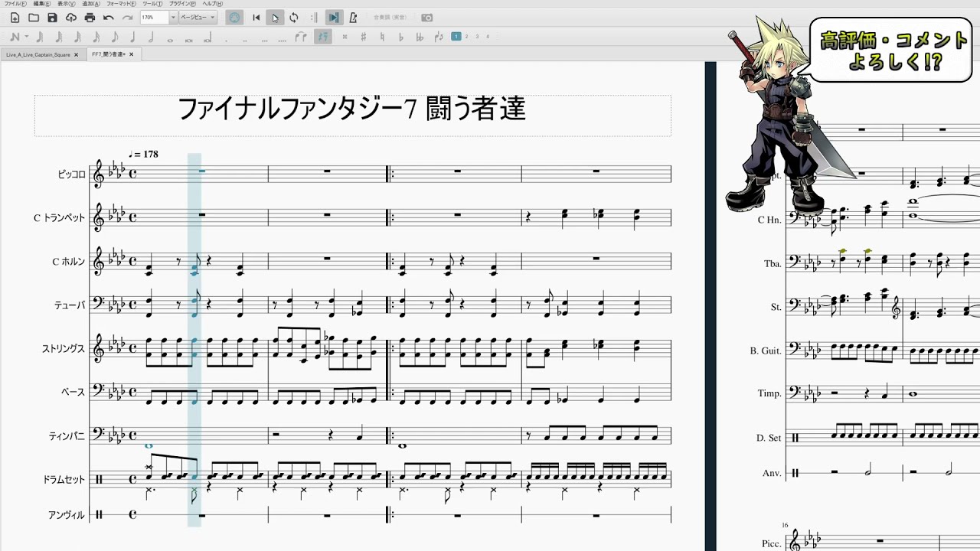Toggle pan score during playback
The width and height of the screenshot is (980, 551).
point(334,18)
